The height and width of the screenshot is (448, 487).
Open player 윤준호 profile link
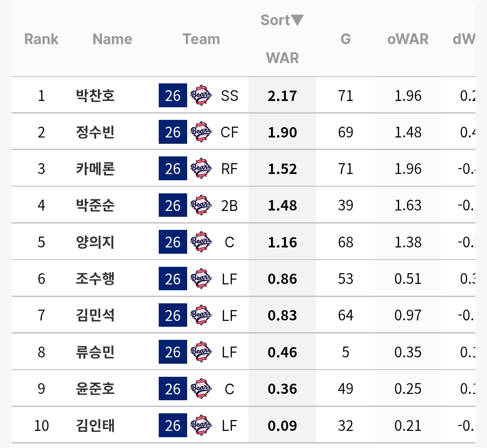click(x=95, y=389)
